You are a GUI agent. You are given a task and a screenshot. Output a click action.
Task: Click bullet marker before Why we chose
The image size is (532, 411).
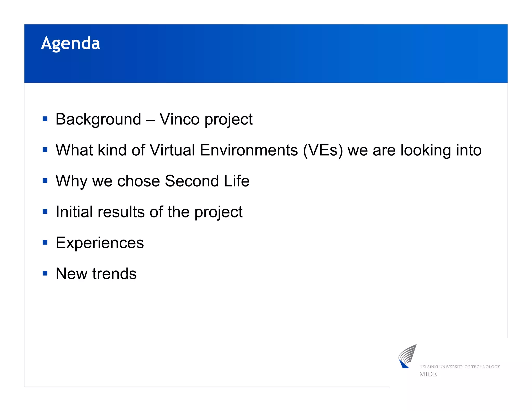point(45,181)
